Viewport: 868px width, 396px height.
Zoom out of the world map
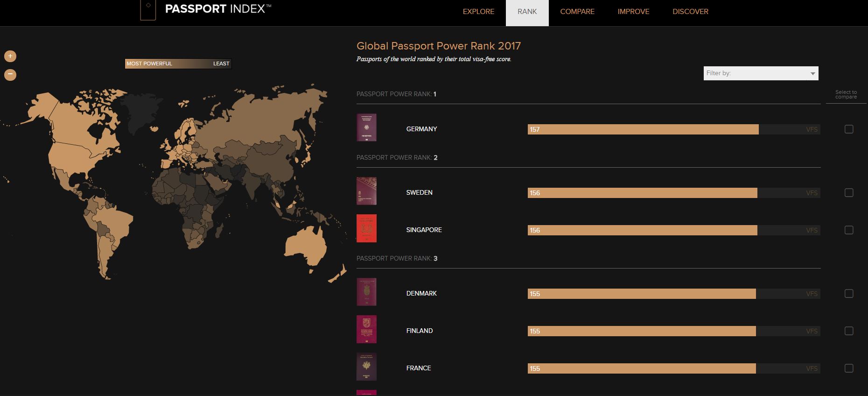[10, 75]
